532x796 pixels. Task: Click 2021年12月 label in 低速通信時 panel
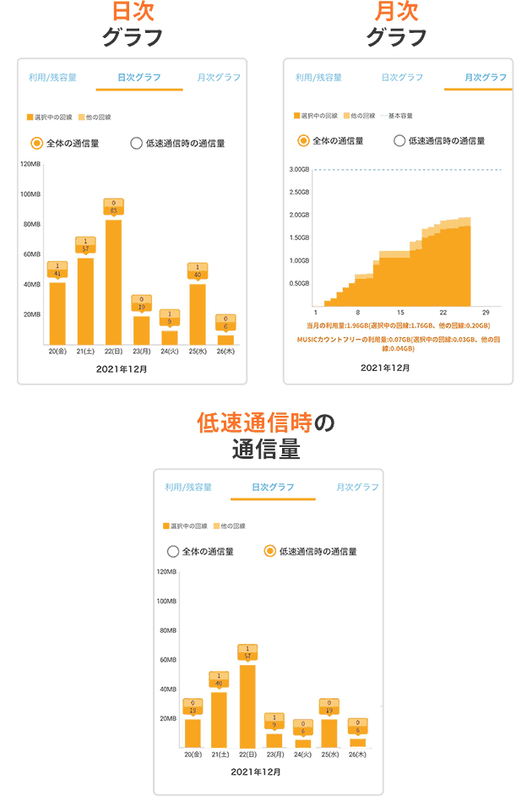[x=256, y=771]
